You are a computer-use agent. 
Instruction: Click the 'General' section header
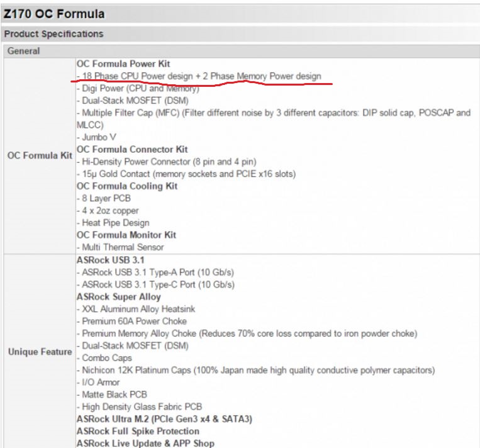click(x=23, y=51)
